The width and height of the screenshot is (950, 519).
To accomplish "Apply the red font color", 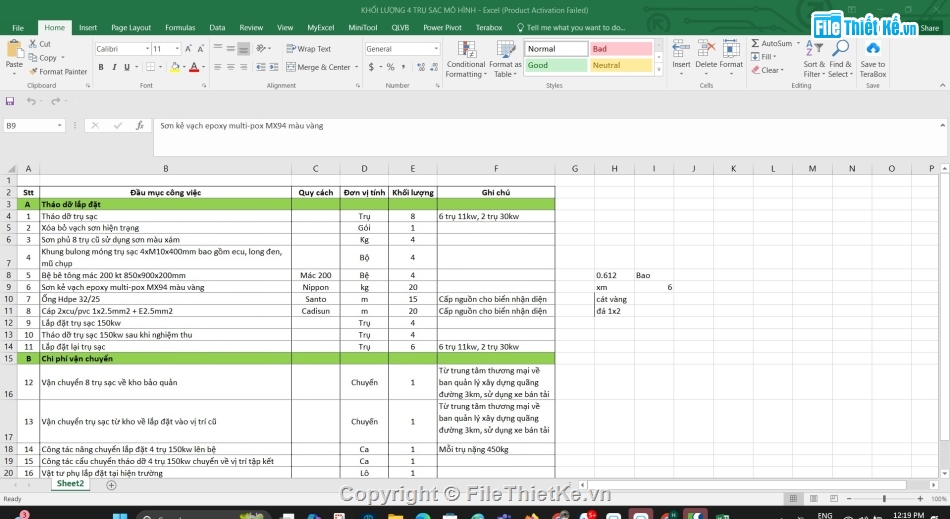I will 194,67.
